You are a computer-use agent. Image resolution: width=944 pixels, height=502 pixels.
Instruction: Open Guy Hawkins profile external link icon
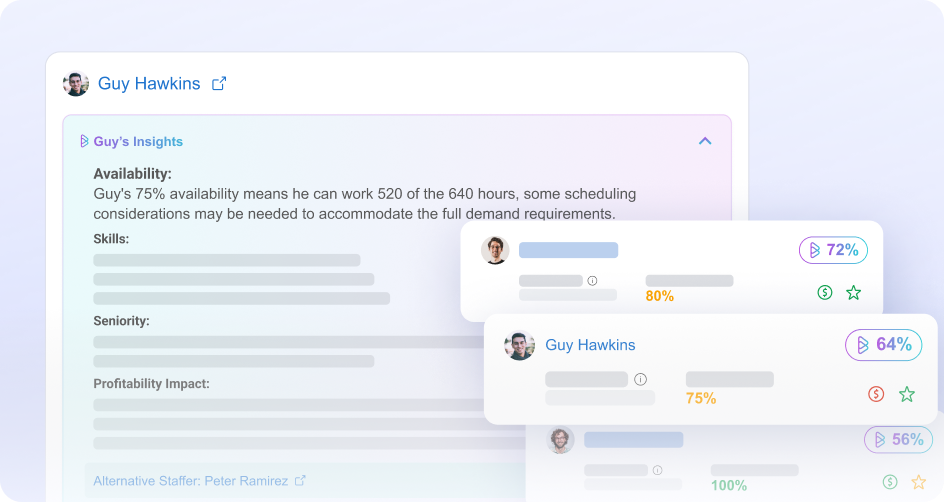219,84
